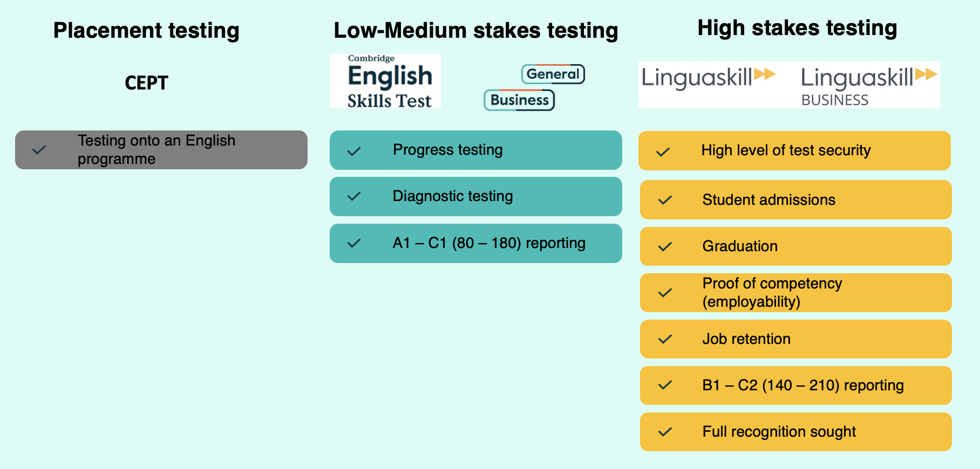
Task: Click the first Linguaskill logo
Action: (708, 78)
